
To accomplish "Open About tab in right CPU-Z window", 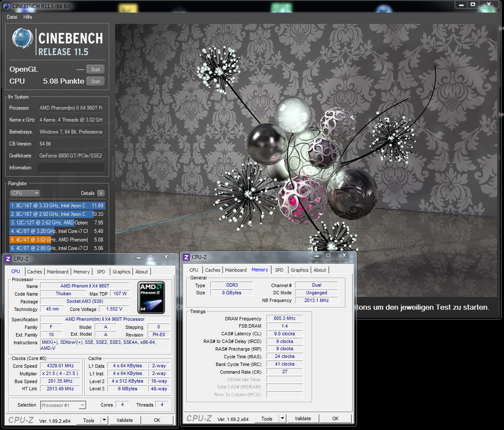I will tap(320, 270).
